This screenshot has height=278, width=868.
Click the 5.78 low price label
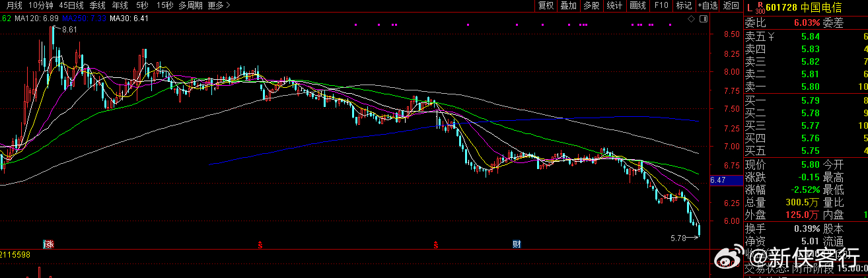tap(678, 237)
